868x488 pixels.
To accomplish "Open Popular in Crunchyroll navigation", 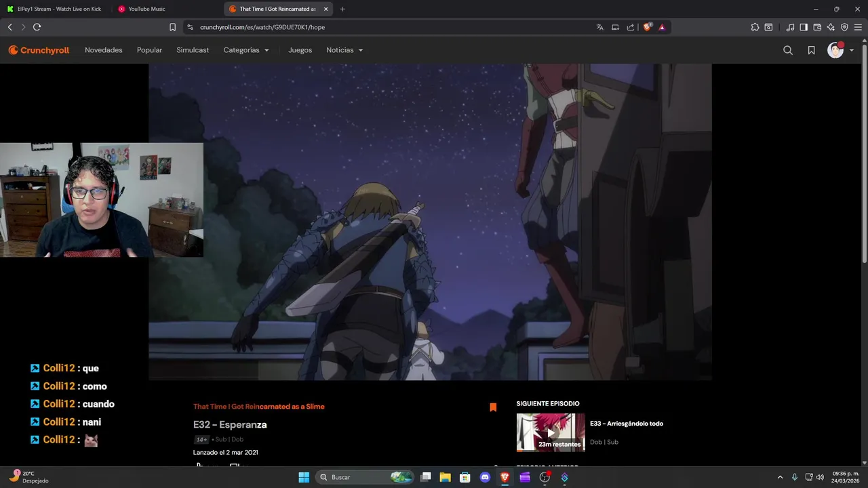I will tap(149, 50).
